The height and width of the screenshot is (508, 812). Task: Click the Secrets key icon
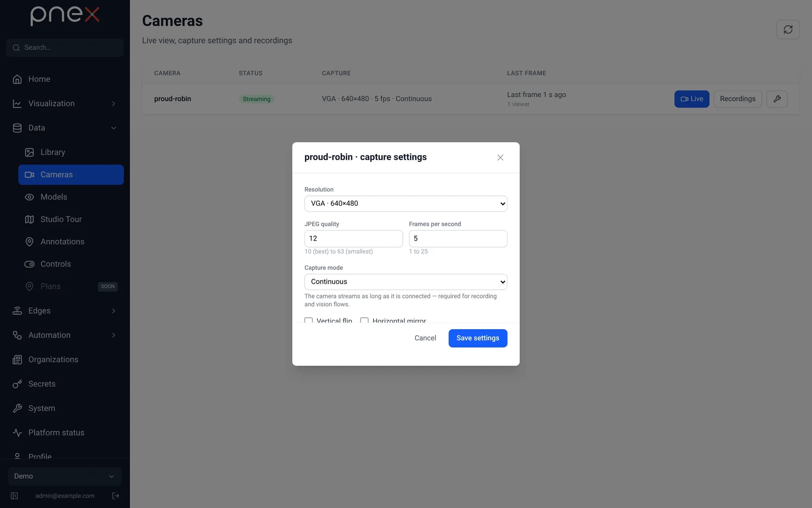click(17, 384)
